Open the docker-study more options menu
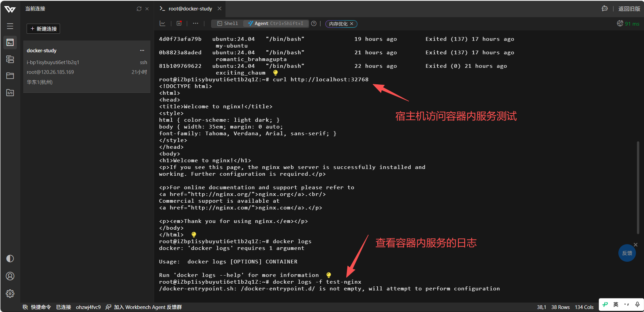The image size is (644, 312). click(x=142, y=51)
